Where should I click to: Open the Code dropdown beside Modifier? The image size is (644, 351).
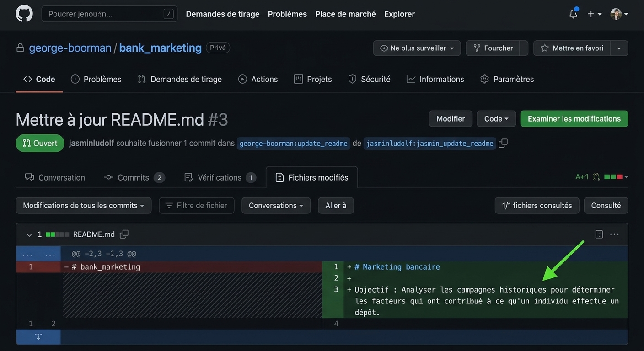pyautogui.click(x=496, y=119)
